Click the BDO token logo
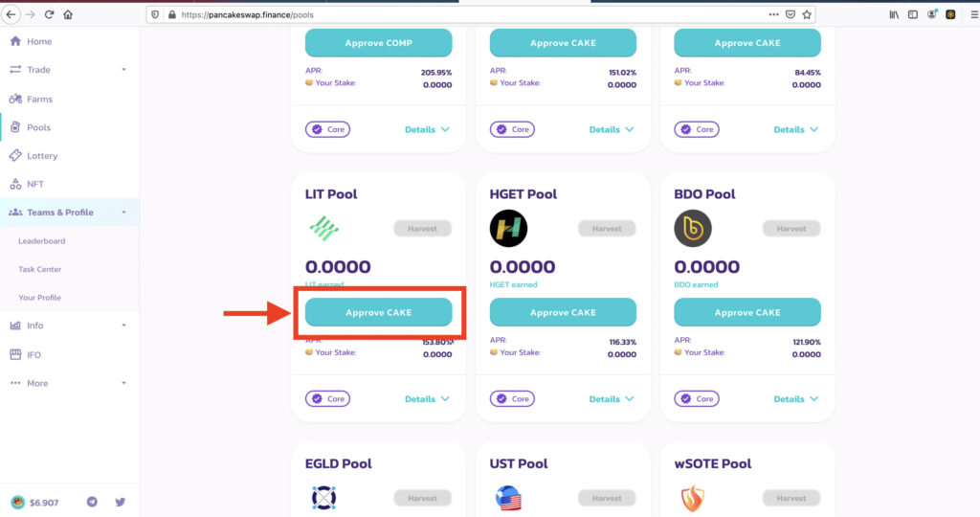 click(x=693, y=228)
